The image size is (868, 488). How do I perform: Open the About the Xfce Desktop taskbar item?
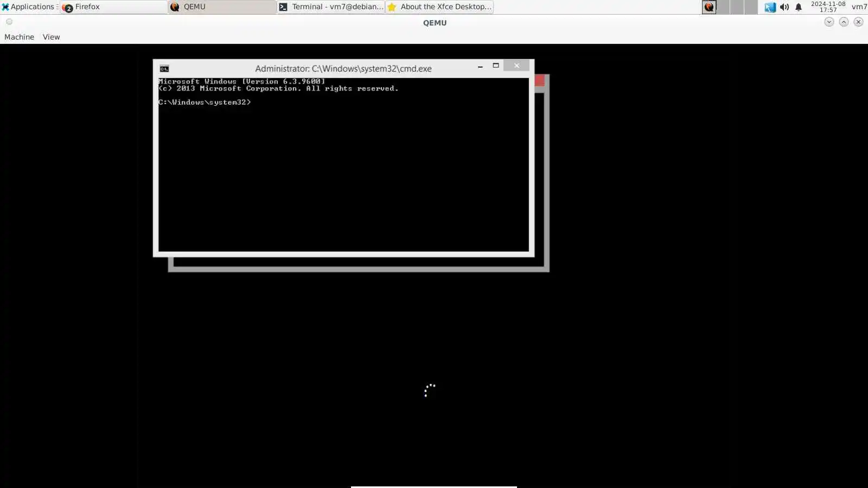point(439,7)
